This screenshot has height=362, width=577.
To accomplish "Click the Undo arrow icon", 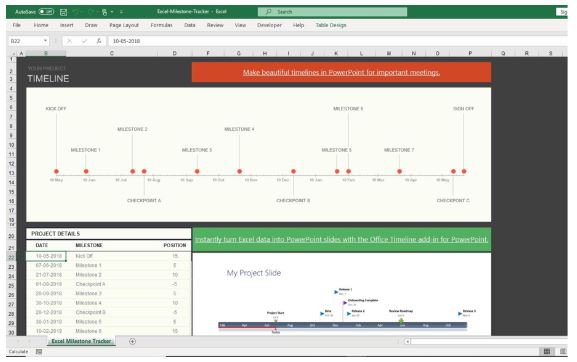I will coord(76,12).
